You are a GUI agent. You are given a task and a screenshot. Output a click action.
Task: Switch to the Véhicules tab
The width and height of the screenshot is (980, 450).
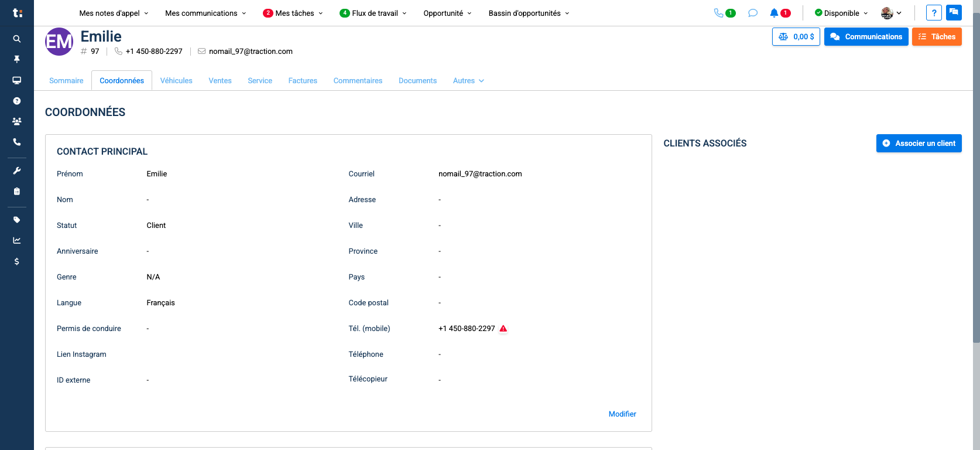click(176, 81)
